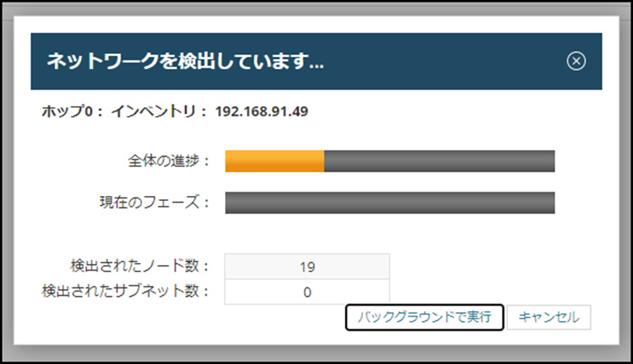Click the gray backdrop outside the dialog
The height and width of the screenshot is (364, 633).
(x=316, y=9)
